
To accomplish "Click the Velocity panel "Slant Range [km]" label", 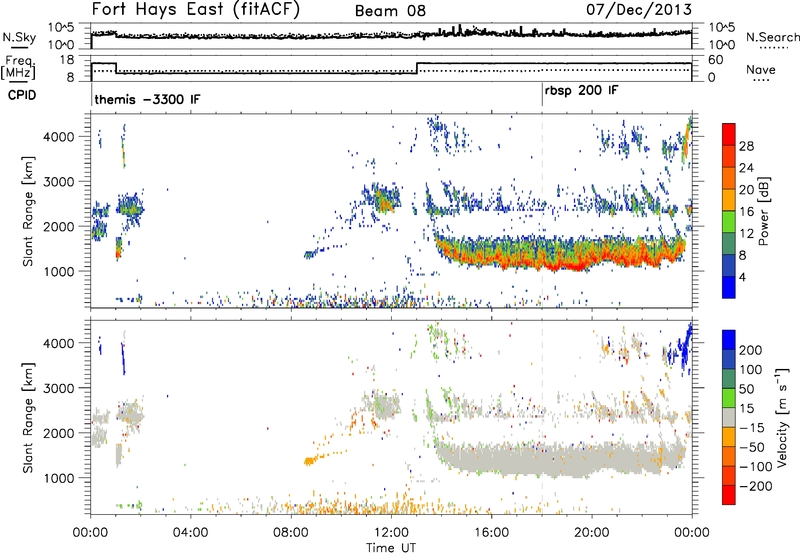I will tap(28, 417).
